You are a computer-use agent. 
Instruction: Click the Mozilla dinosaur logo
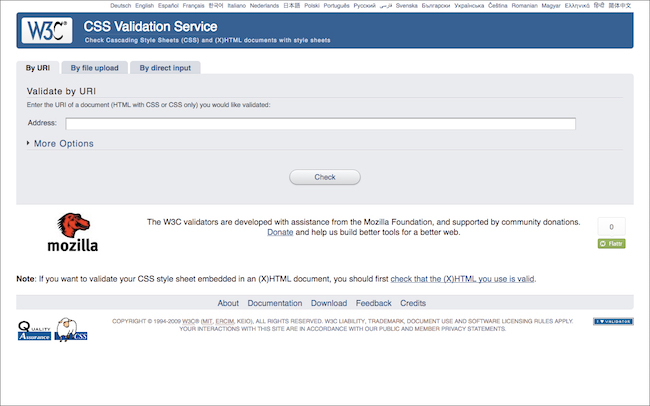point(73,232)
